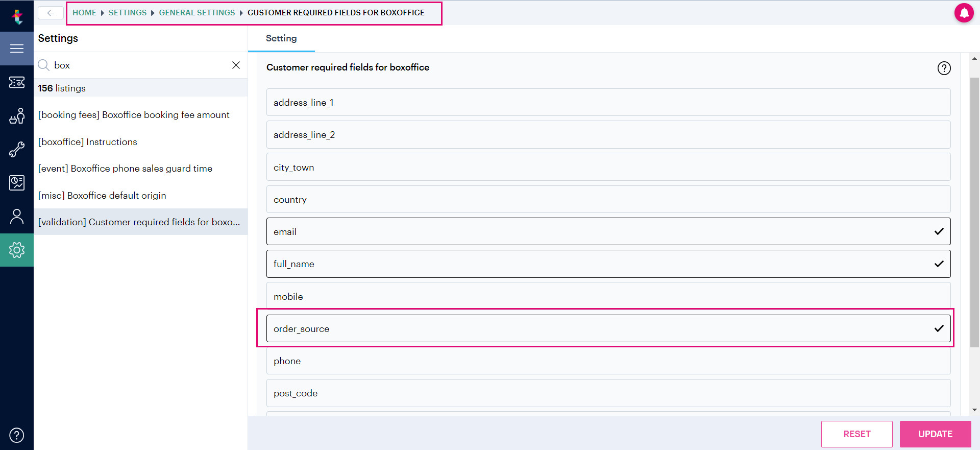Toggle the phone required field
The image size is (980, 450).
click(x=608, y=361)
